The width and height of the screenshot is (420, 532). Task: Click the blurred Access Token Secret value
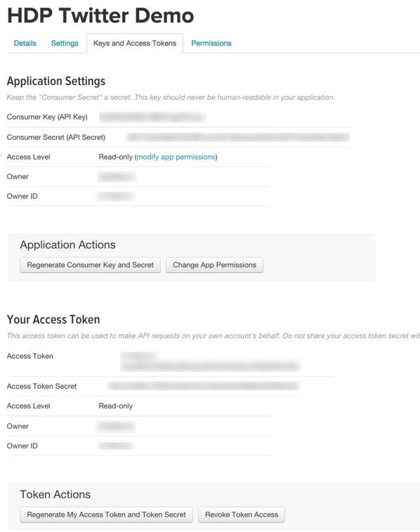[203, 386]
